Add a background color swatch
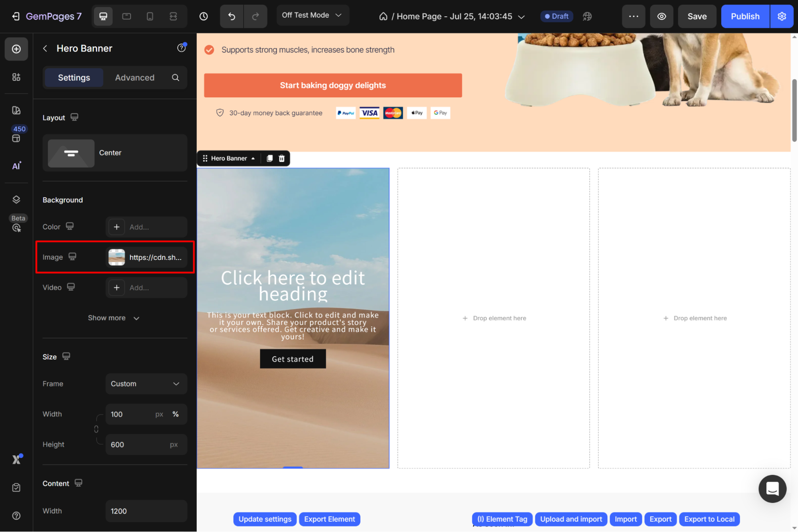 (x=117, y=227)
